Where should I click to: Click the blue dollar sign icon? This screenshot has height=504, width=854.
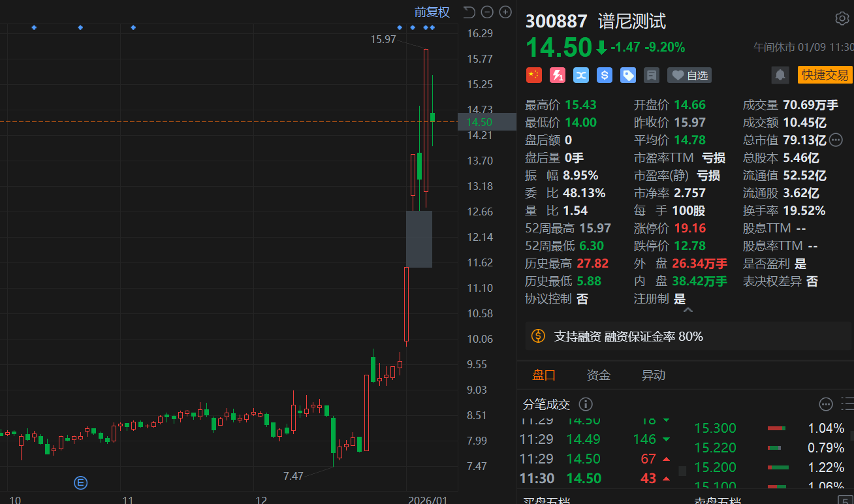(605, 75)
